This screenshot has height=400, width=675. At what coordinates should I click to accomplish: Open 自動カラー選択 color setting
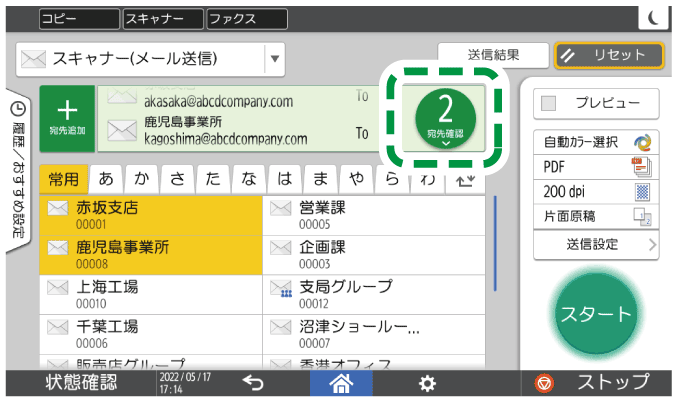[x=596, y=142]
